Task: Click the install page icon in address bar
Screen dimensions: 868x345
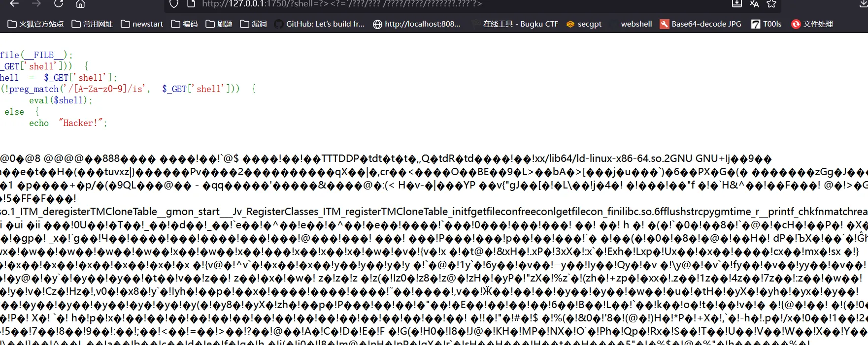Action: 736,4
